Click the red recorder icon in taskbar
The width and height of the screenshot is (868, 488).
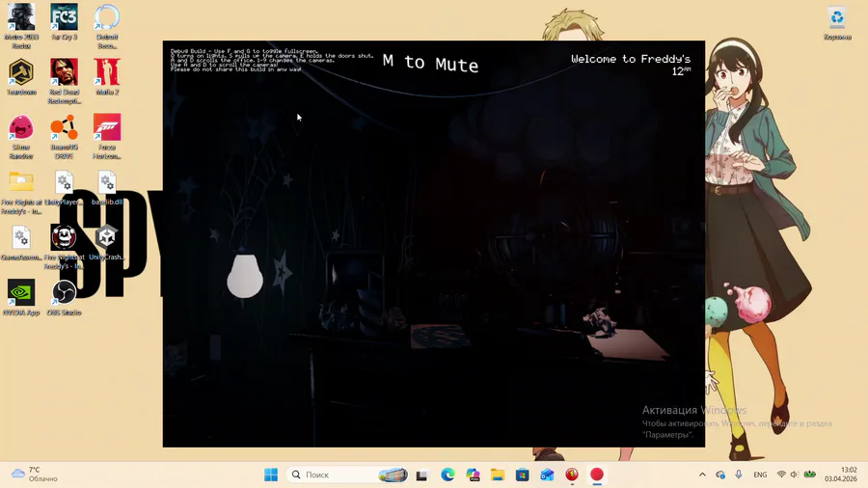pyautogui.click(x=597, y=474)
